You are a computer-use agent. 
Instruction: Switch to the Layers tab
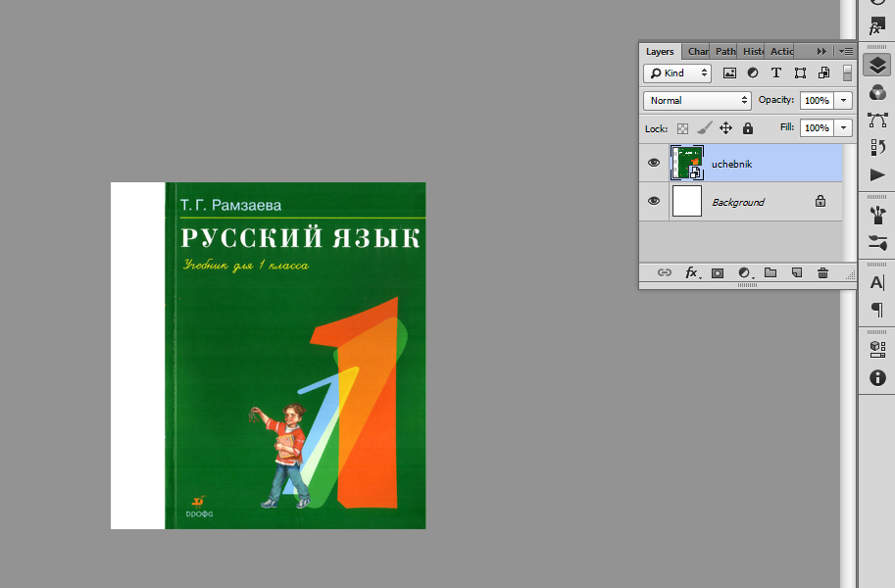pyautogui.click(x=660, y=51)
